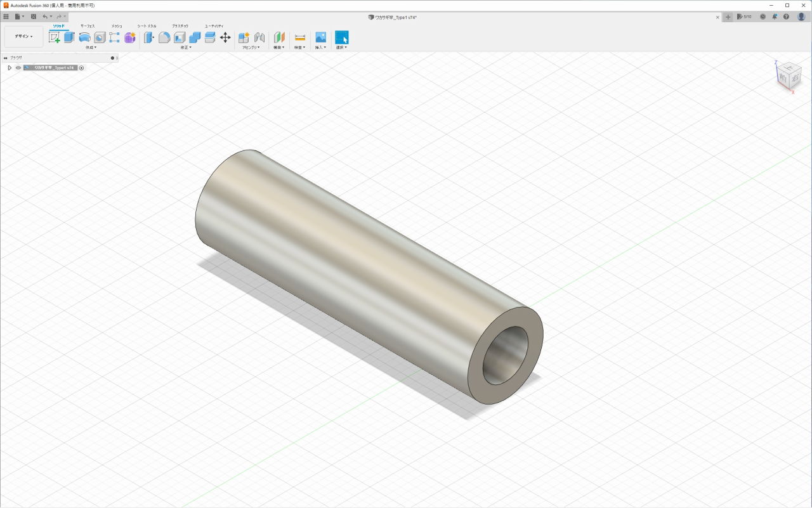Switch to the メッシュ tab

pos(117,26)
